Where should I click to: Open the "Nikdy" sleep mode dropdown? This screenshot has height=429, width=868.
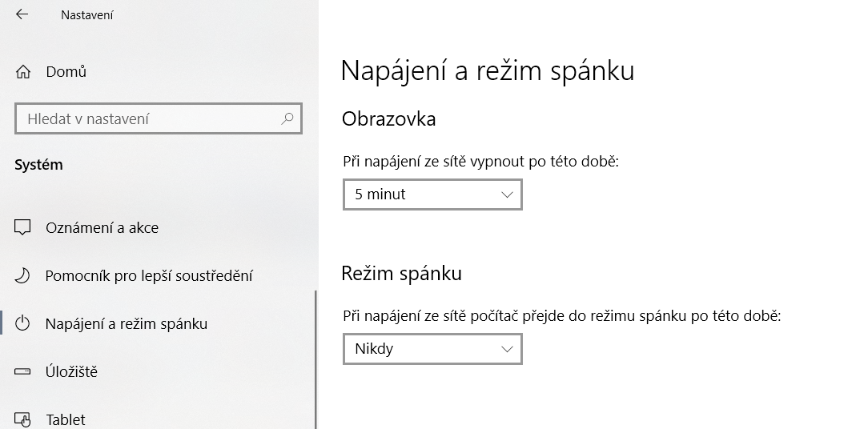point(432,349)
